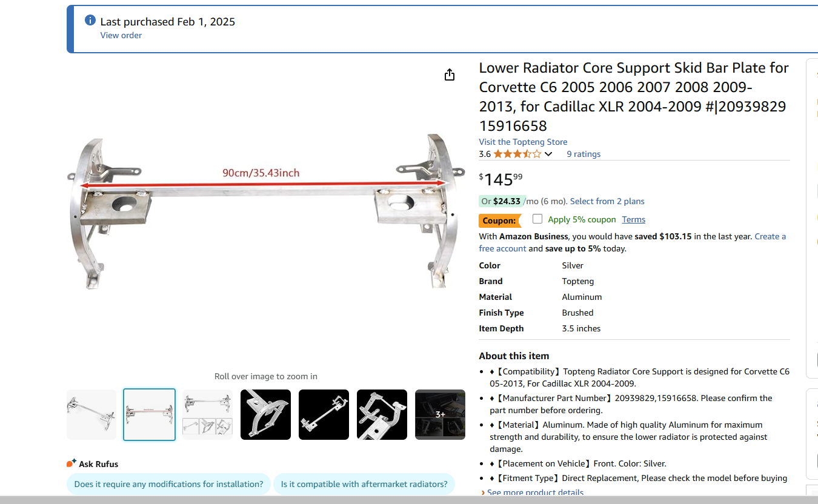Viewport: 818px width, 504px height.
Task: Ask Rufus about modifications for installation
Action: tap(168, 484)
